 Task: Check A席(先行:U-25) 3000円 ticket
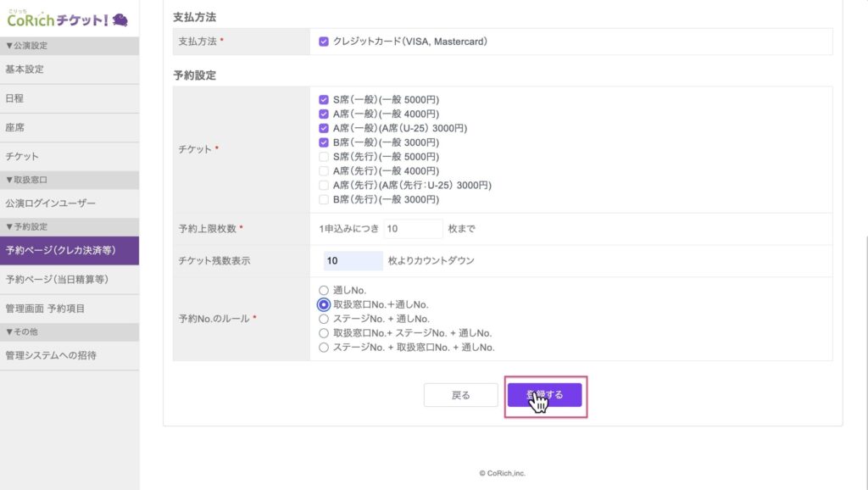[x=324, y=185]
